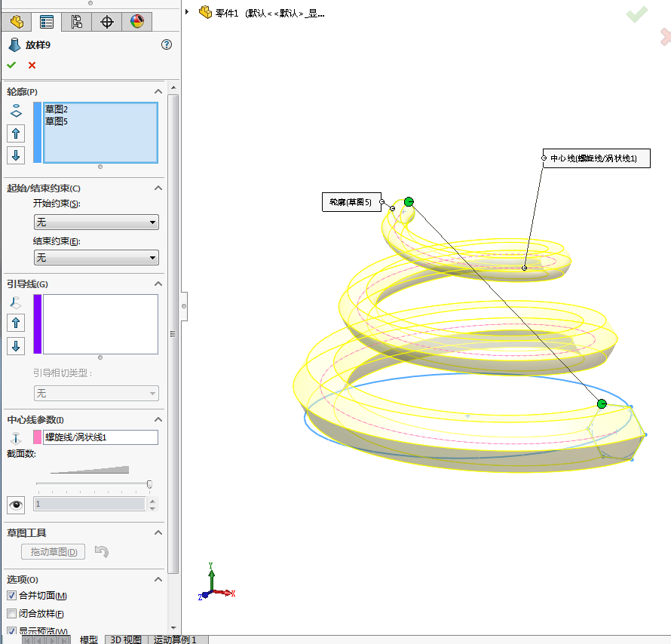Move guide curve up
This screenshot has height=644, width=671.
16,323
